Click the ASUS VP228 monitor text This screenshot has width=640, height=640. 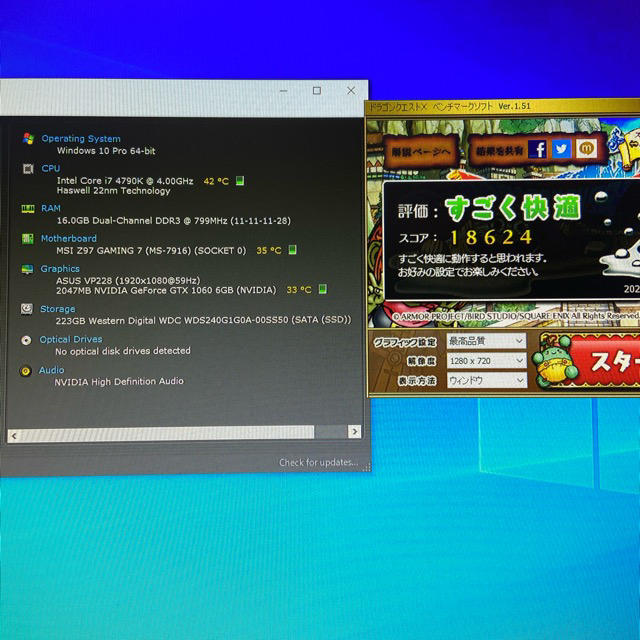pos(128,280)
